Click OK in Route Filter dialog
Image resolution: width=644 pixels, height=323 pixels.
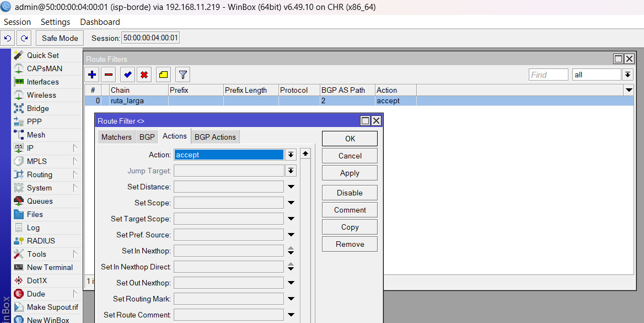[x=350, y=139]
